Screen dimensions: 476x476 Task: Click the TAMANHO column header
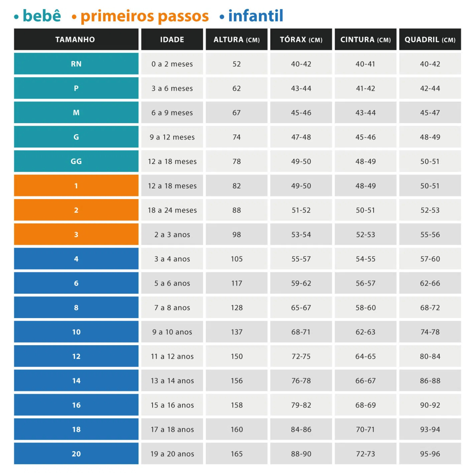76,40
